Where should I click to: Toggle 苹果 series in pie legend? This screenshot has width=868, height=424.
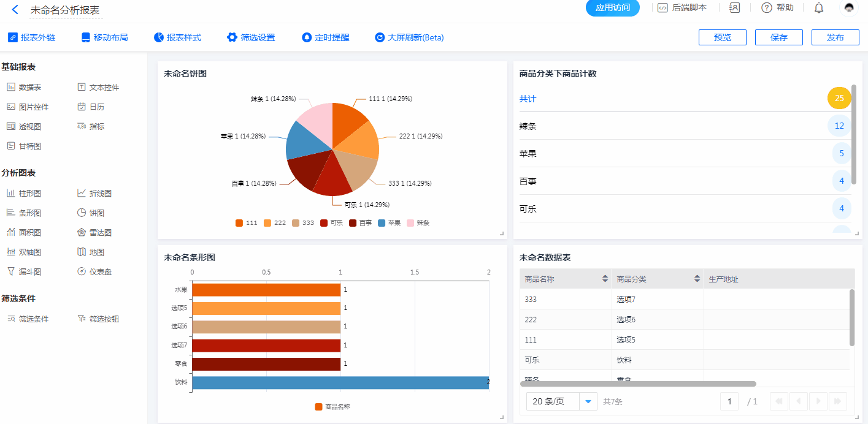coord(389,223)
